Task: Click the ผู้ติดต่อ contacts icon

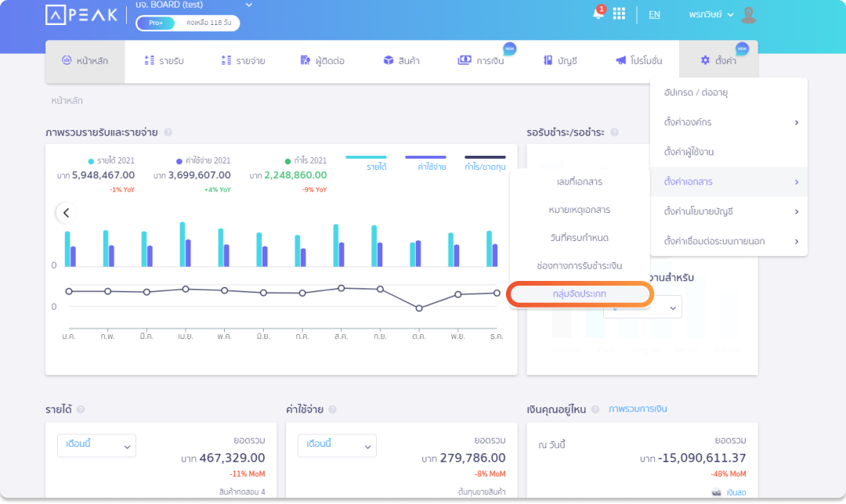Action: (x=305, y=60)
